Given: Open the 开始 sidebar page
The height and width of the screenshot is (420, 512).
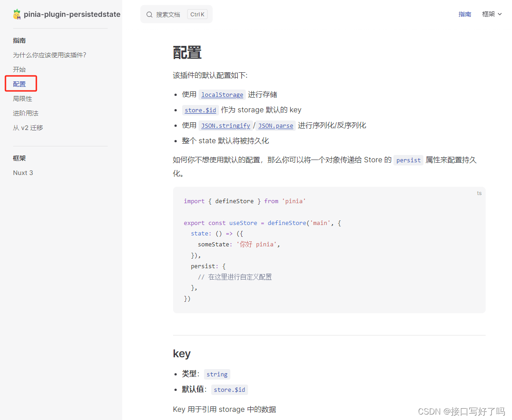Looking at the screenshot, I should [x=19, y=69].
